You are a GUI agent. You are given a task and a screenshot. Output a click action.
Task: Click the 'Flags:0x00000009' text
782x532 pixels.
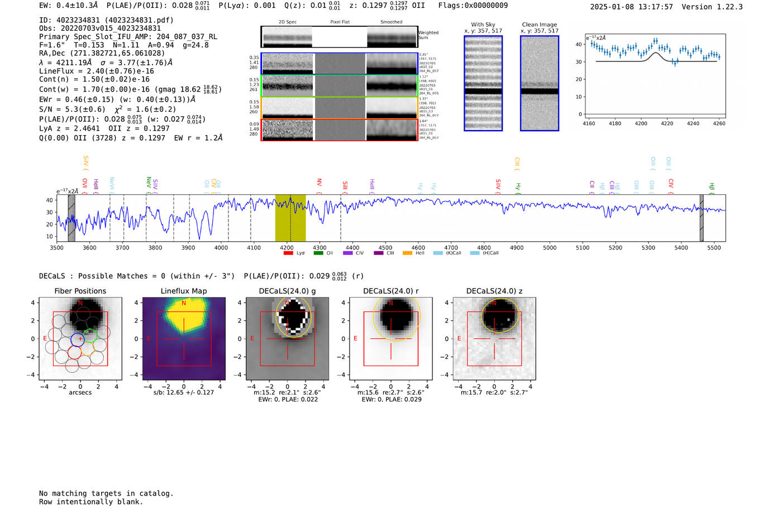point(473,6)
